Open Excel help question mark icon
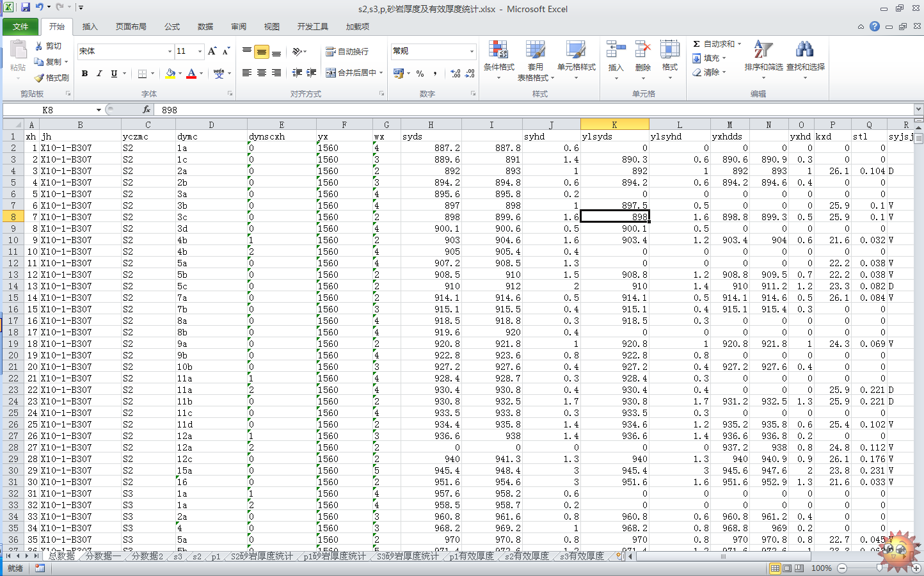The width and height of the screenshot is (924, 576). coord(875,26)
